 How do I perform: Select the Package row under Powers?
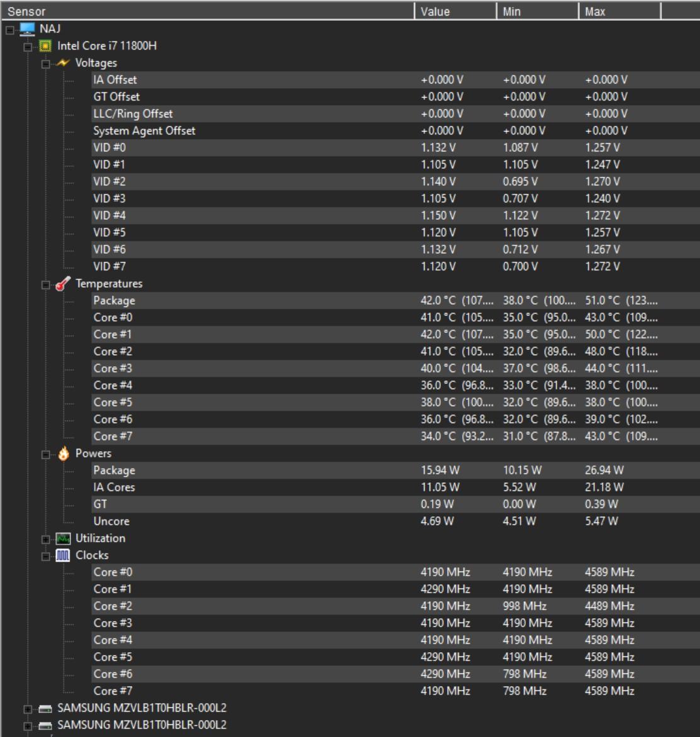click(395, 470)
